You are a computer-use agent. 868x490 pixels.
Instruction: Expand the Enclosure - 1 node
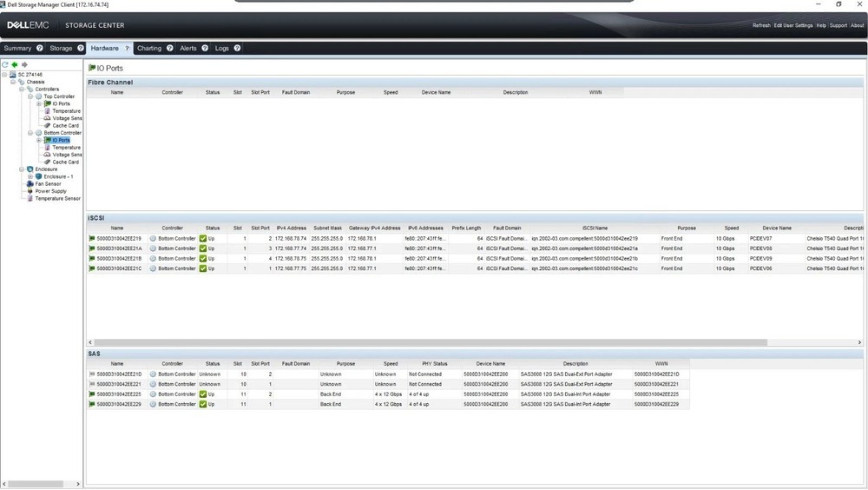coord(30,176)
